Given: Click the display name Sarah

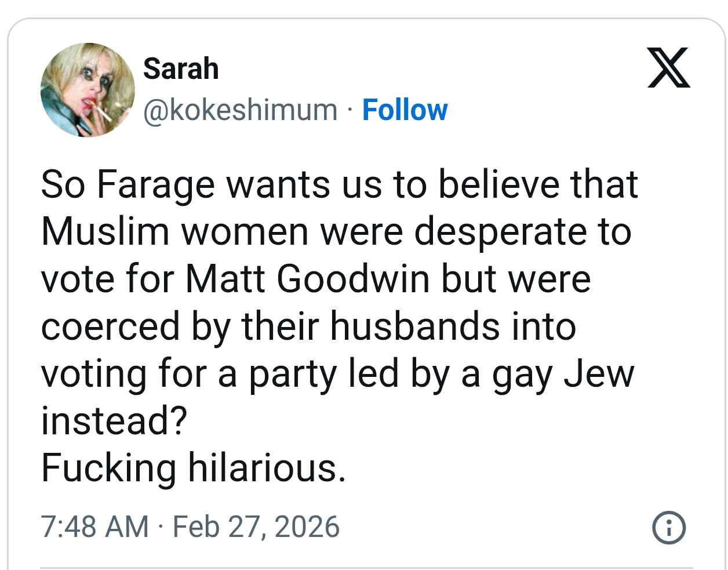Looking at the screenshot, I should (181, 69).
